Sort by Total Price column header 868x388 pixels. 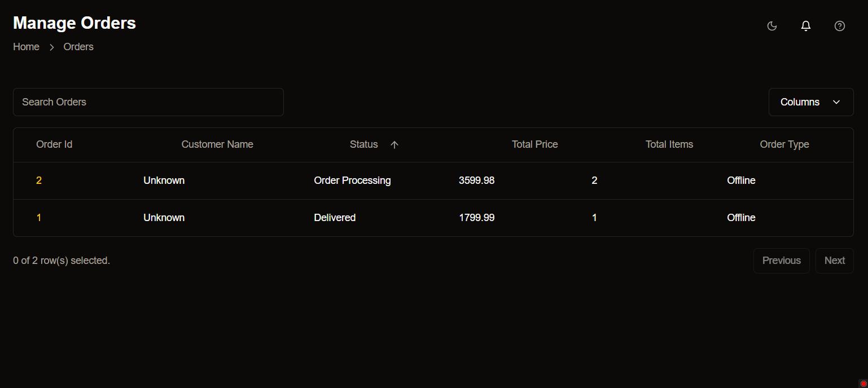(534, 144)
